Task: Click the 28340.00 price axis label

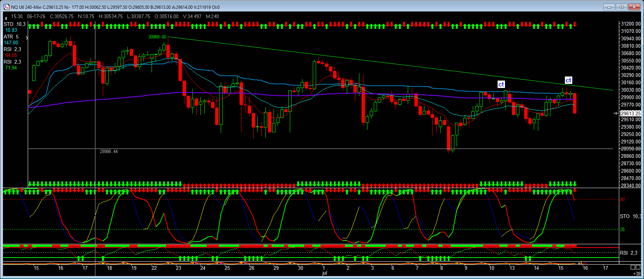Action: point(631,186)
